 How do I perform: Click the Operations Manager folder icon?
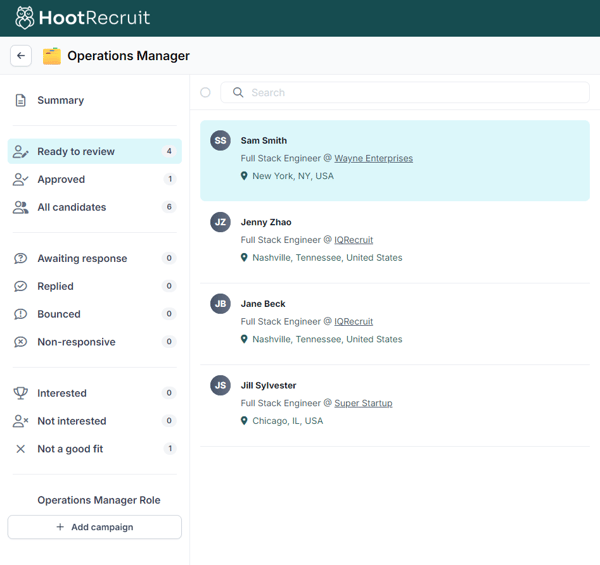click(52, 56)
